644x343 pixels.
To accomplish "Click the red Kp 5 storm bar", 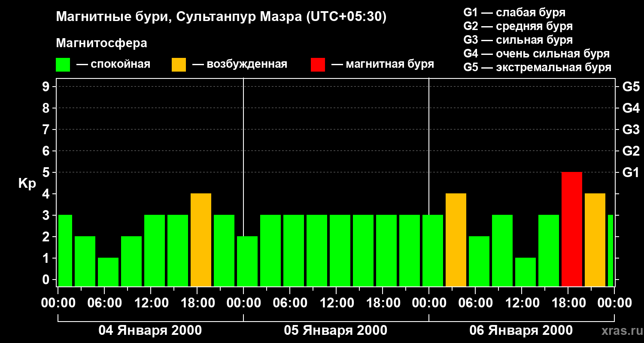I will [572, 229].
